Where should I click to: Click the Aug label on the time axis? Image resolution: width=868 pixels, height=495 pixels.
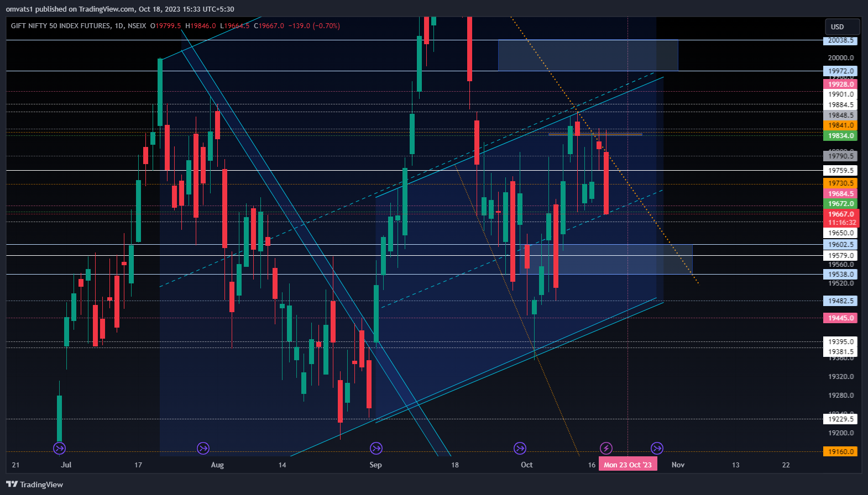[x=217, y=465]
